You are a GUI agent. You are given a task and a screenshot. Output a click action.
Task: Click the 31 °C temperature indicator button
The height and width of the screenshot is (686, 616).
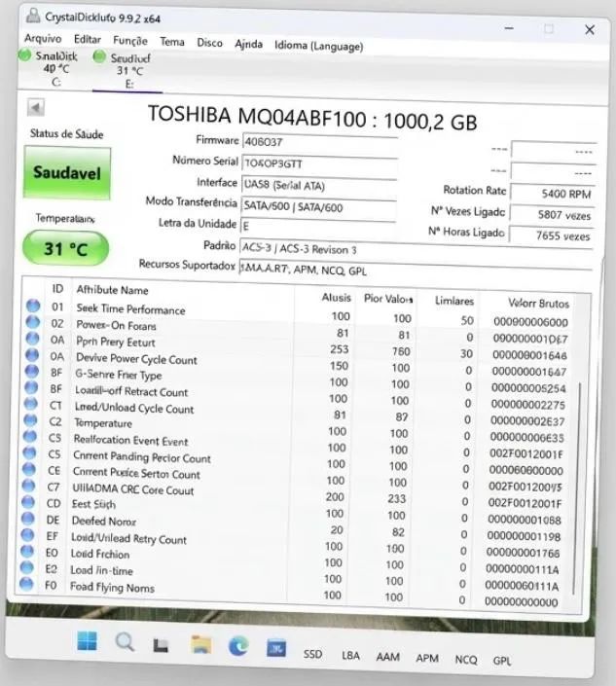(65, 248)
